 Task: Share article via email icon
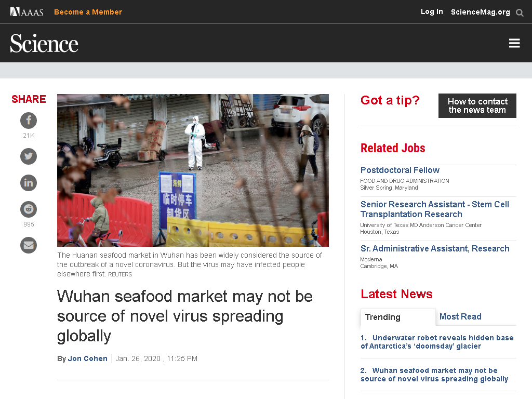click(29, 245)
